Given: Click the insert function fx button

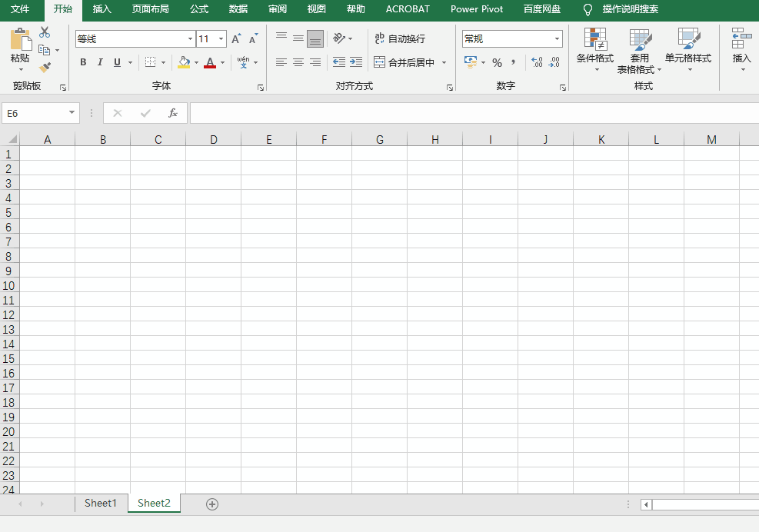Looking at the screenshot, I should 173,113.
